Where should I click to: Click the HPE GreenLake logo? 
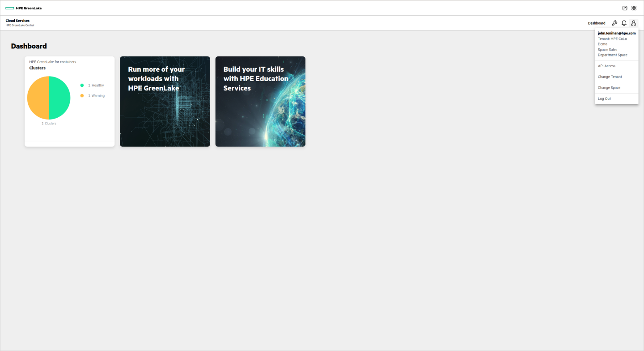click(x=24, y=8)
